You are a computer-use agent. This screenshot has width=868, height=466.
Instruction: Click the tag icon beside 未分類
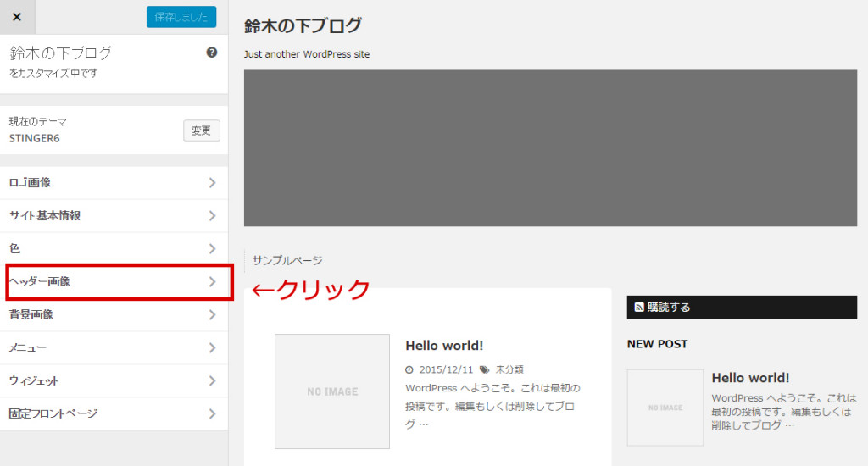pos(484,369)
